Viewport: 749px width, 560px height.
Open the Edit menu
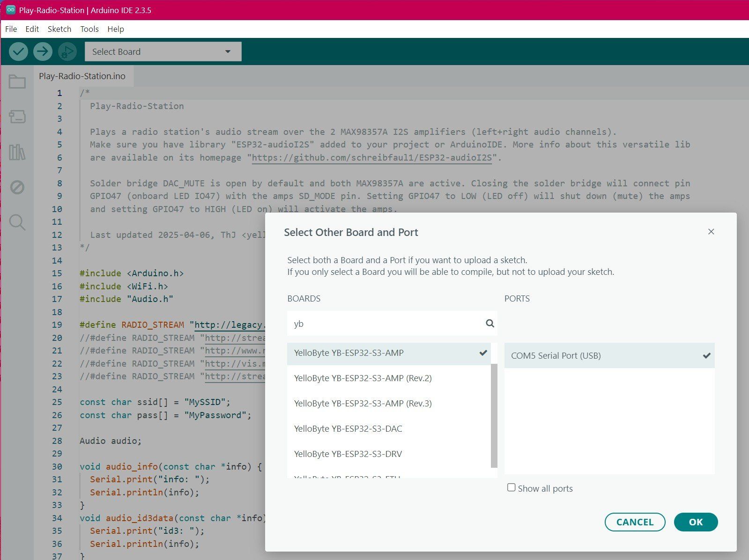pyautogui.click(x=32, y=29)
